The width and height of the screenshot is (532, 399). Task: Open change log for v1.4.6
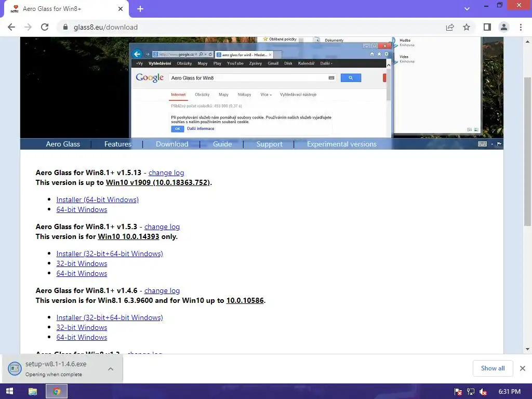pos(162,290)
